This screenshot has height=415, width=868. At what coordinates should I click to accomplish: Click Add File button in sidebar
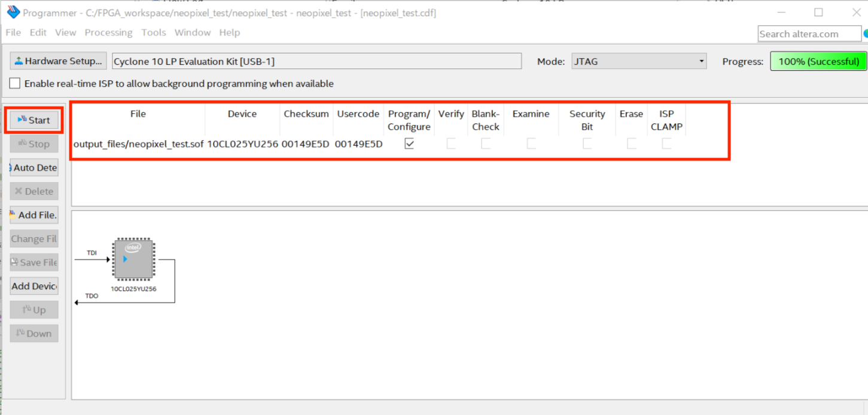point(34,215)
